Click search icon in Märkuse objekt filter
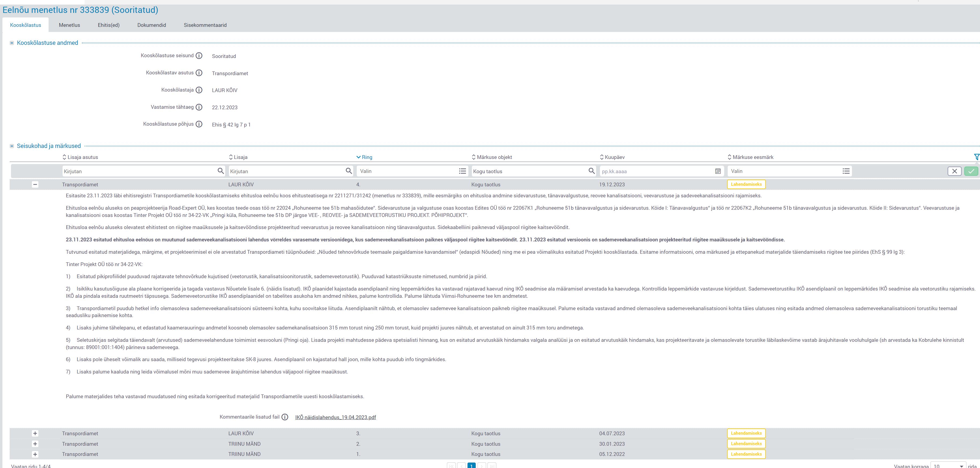This screenshot has width=980, height=468. click(592, 171)
